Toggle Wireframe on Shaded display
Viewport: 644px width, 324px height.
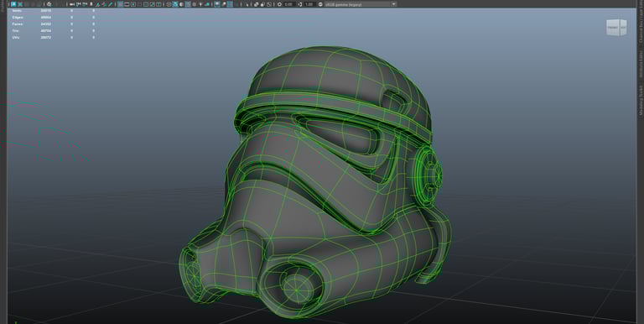tap(188, 4)
